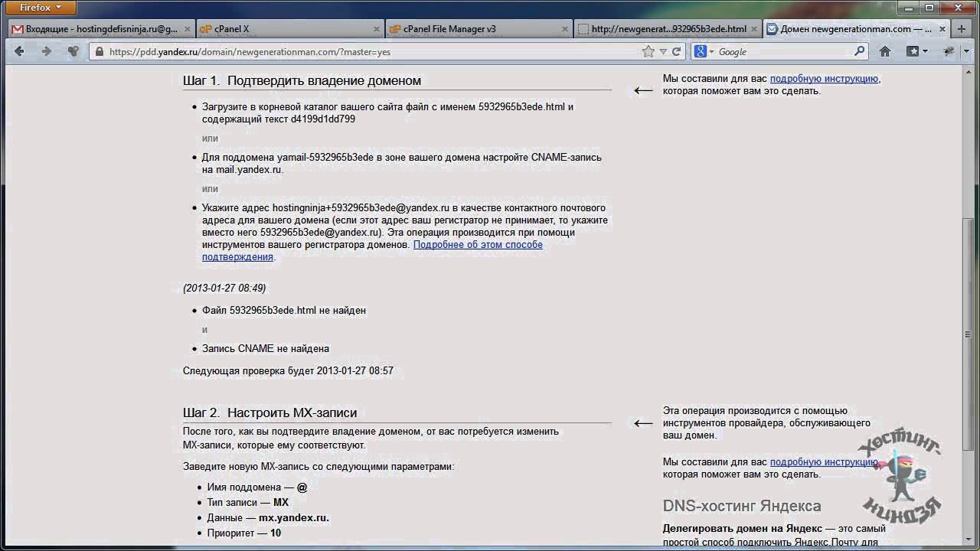Open the address bar history dropdown arrow
The width and height of the screenshot is (980, 551).
tap(663, 52)
